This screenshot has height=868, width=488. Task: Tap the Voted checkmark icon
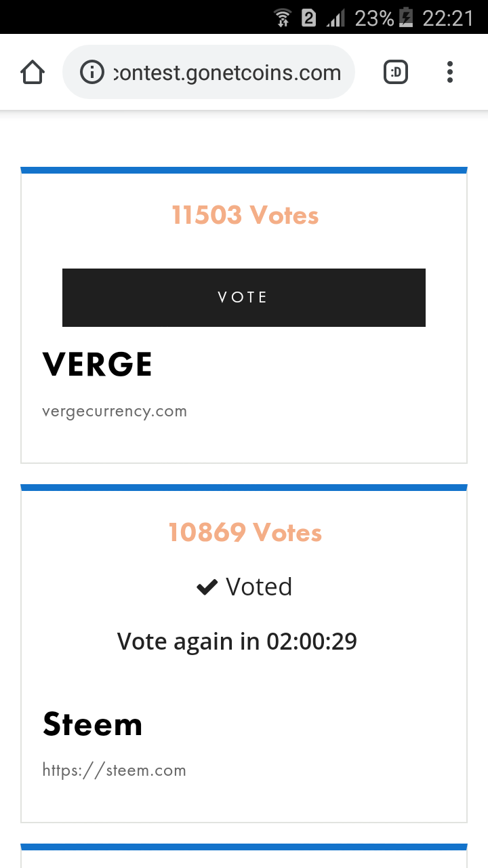(207, 587)
